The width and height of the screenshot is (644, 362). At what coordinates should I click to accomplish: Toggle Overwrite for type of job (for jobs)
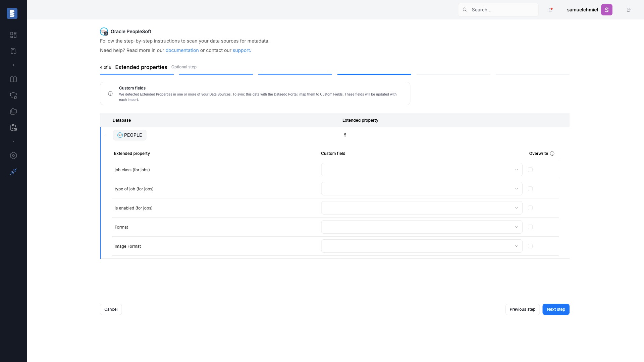tap(530, 189)
